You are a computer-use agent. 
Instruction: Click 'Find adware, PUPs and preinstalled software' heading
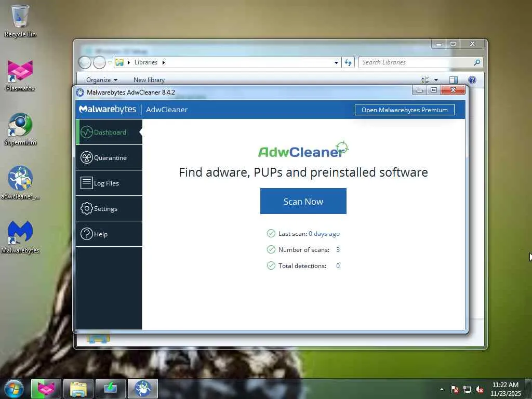303,172
